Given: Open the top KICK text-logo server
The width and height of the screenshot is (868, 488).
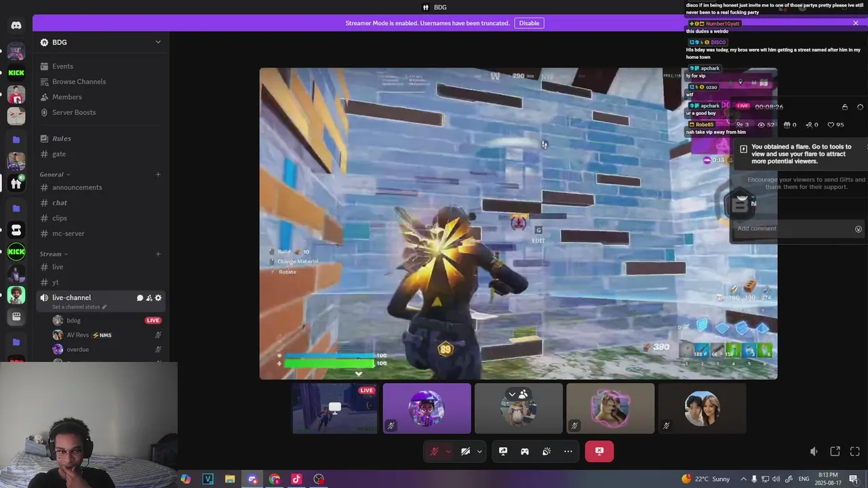Looking at the screenshot, I should [16, 73].
